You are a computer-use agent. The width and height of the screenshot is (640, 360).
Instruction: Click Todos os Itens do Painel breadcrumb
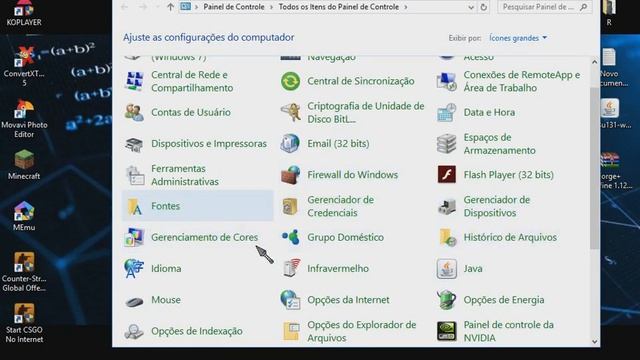coord(338,7)
